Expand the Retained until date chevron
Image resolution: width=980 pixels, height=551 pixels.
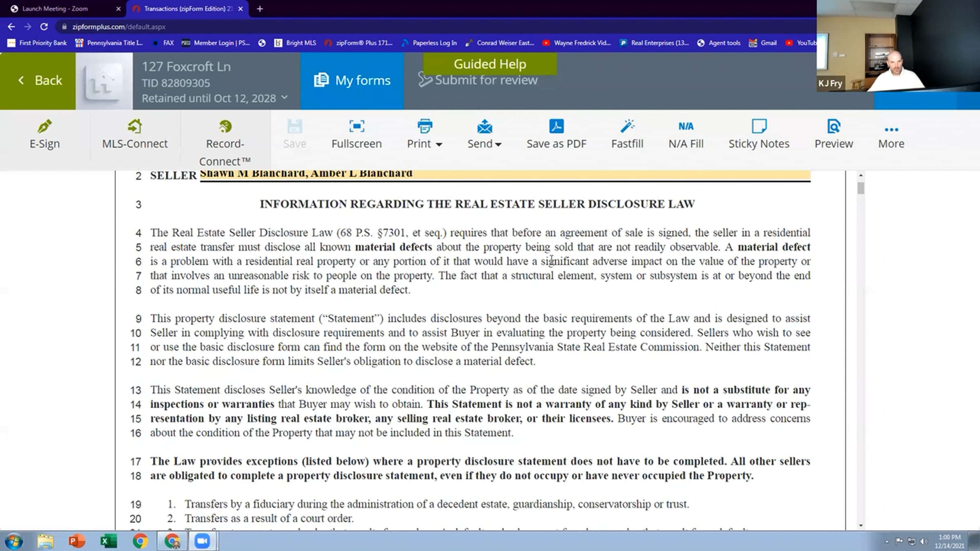[x=285, y=98]
